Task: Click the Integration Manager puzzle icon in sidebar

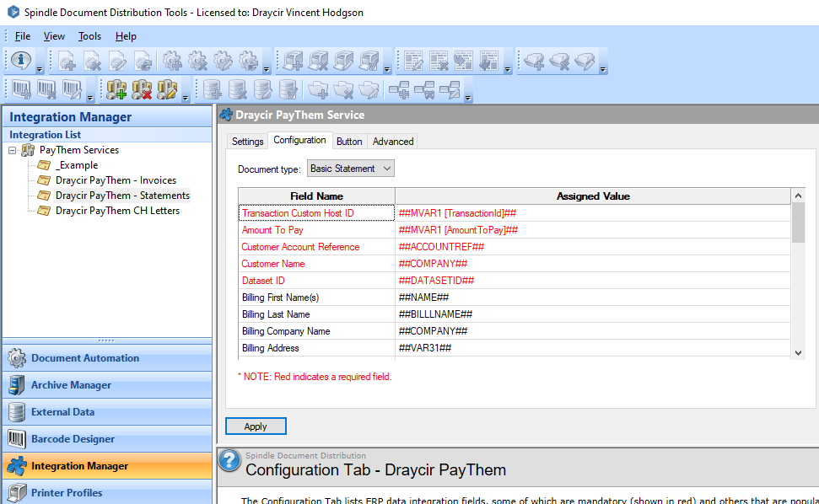Action: [17, 466]
